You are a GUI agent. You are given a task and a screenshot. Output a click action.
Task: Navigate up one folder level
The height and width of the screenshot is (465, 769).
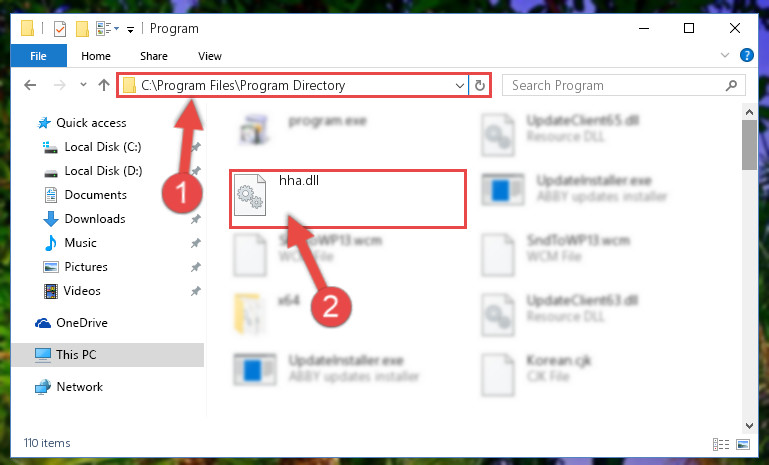pyautogui.click(x=103, y=85)
